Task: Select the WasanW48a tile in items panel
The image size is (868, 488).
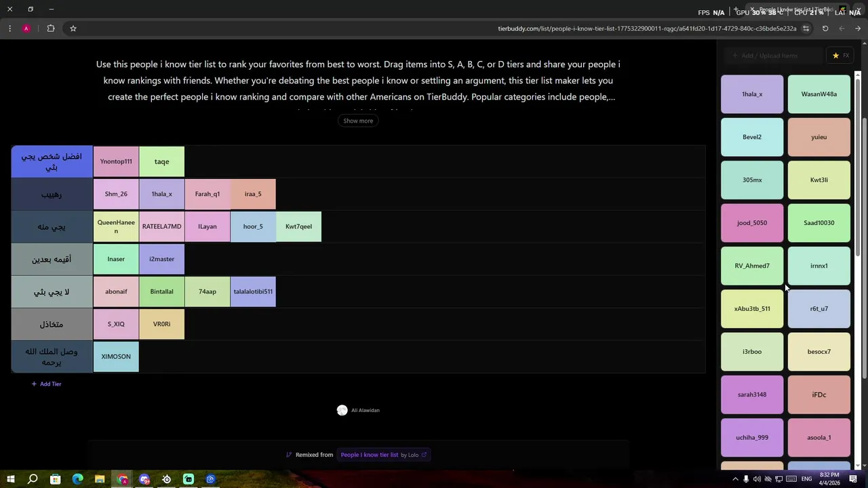Action: pyautogui.click(x=819, y=94)
